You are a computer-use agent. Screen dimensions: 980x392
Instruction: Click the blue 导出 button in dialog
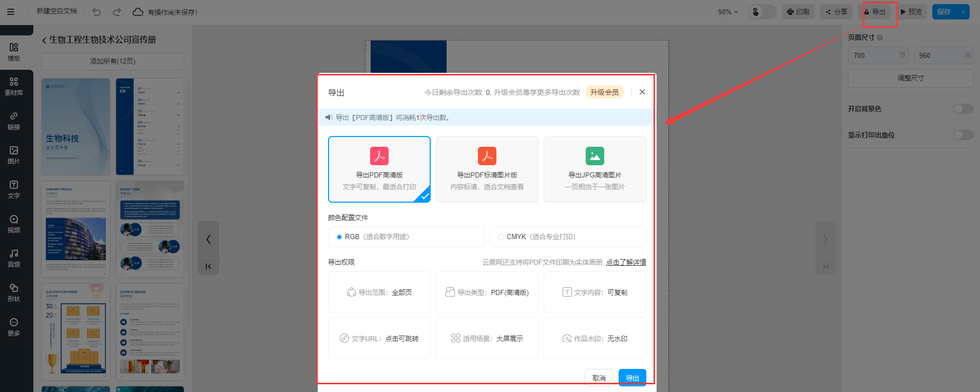pos(632,378)
